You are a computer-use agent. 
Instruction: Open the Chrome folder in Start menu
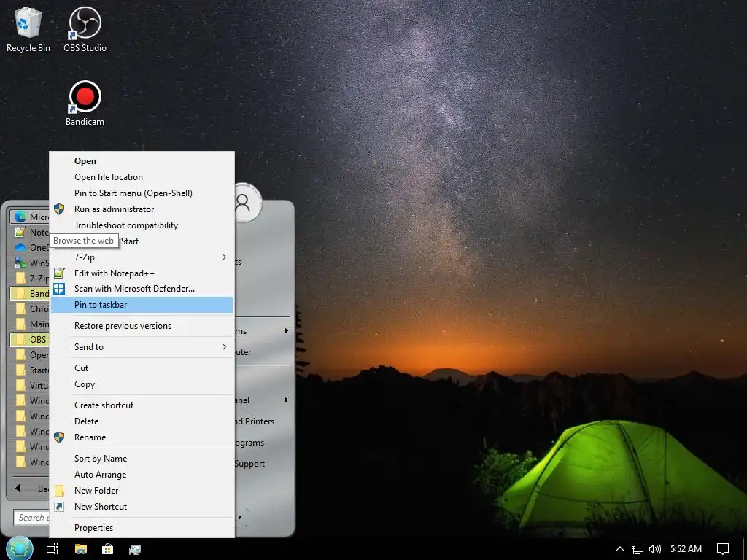(29, 308)
